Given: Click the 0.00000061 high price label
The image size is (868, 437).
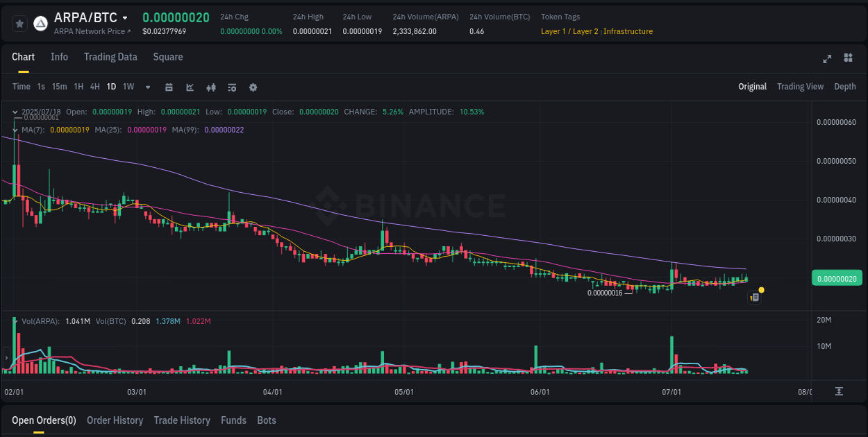Looking at the screenshot, I should click(x=41, y=117).
